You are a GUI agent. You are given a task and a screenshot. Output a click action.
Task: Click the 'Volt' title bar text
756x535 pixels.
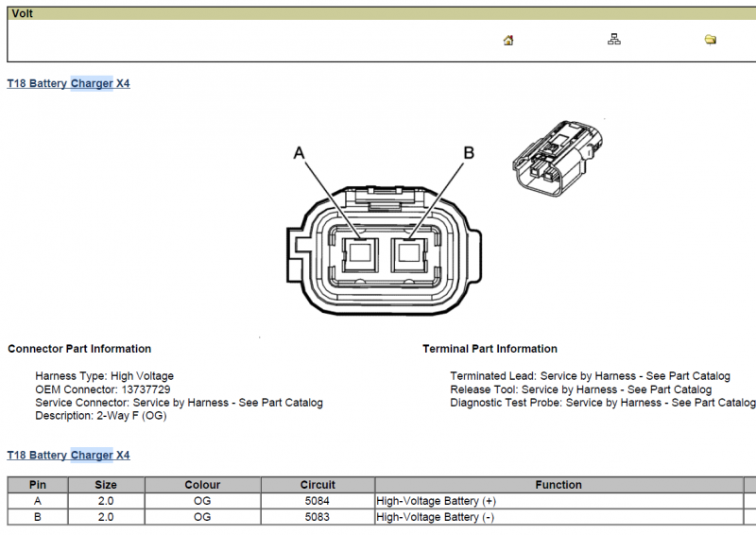[x=22, y=13]
